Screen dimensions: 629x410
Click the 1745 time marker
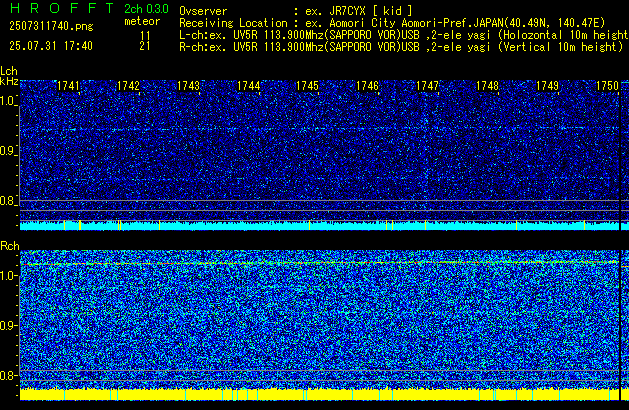click(x=307, y=86)
